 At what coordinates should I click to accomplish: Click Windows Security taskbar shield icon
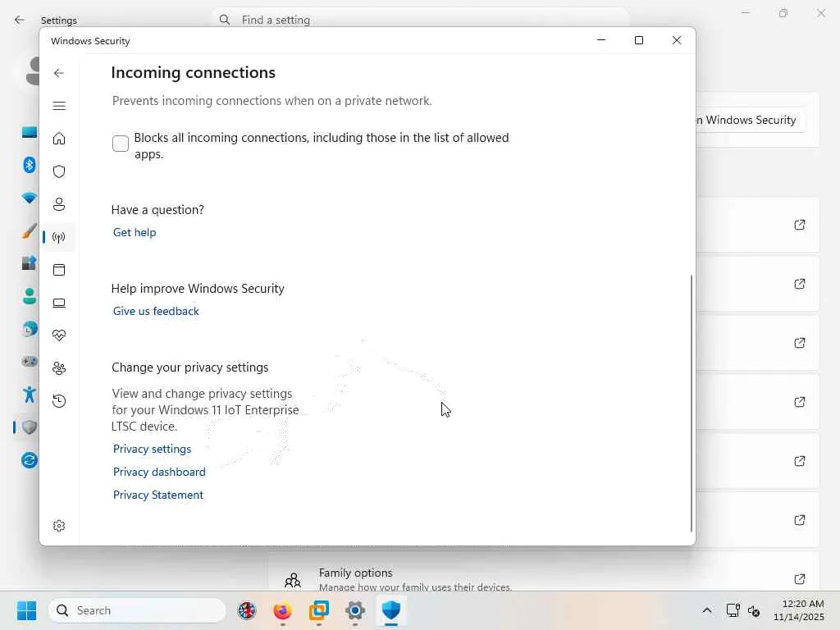(x=391, y=610)
